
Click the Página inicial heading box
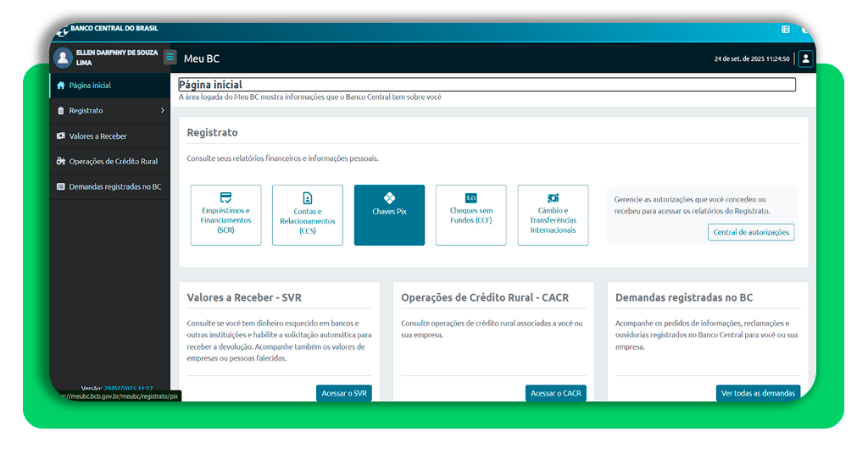pyautogui.click(x=487, y=85)
